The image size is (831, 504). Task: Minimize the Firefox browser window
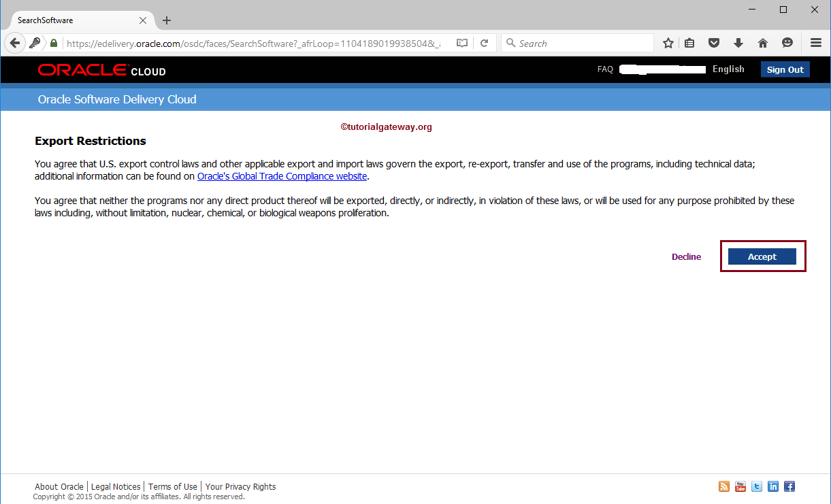752,10
